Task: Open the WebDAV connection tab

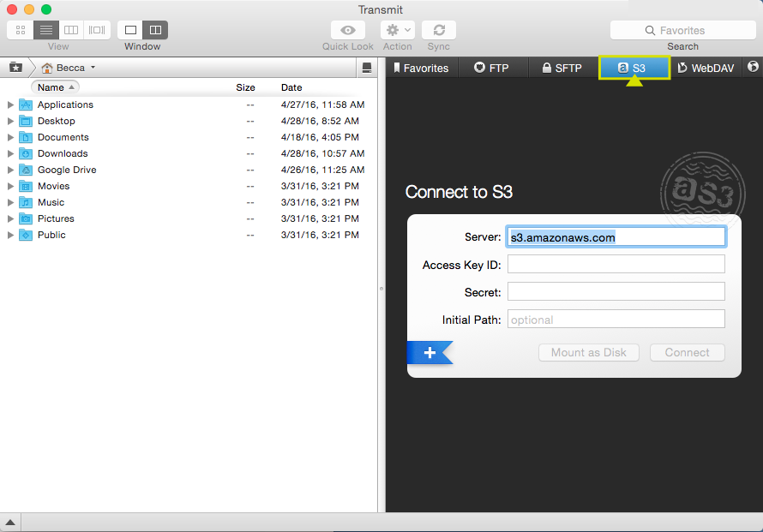Action: 706,68
